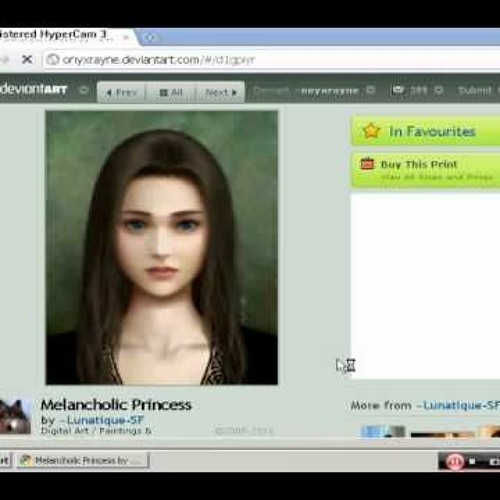Open the messages inbox icon

pos(398,90)
